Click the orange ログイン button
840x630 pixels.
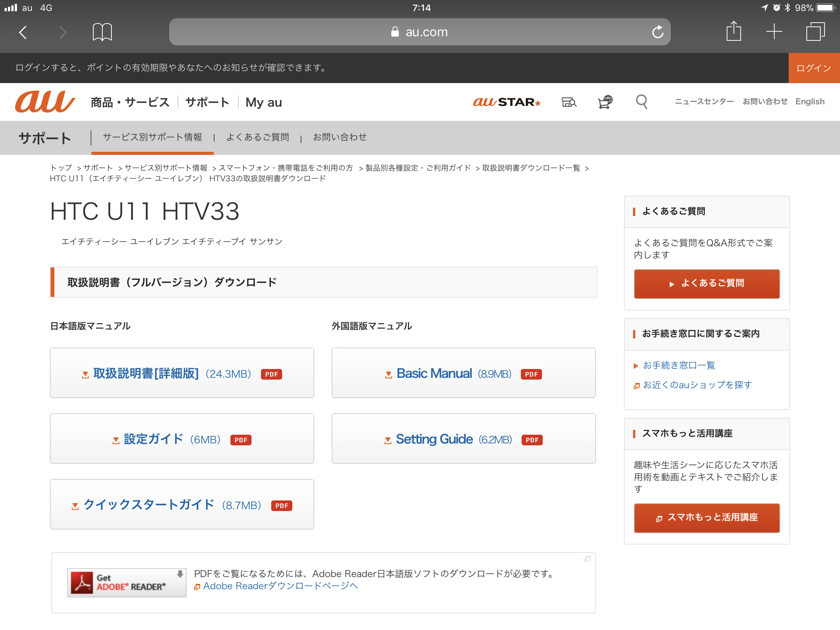tap(814, 68)
